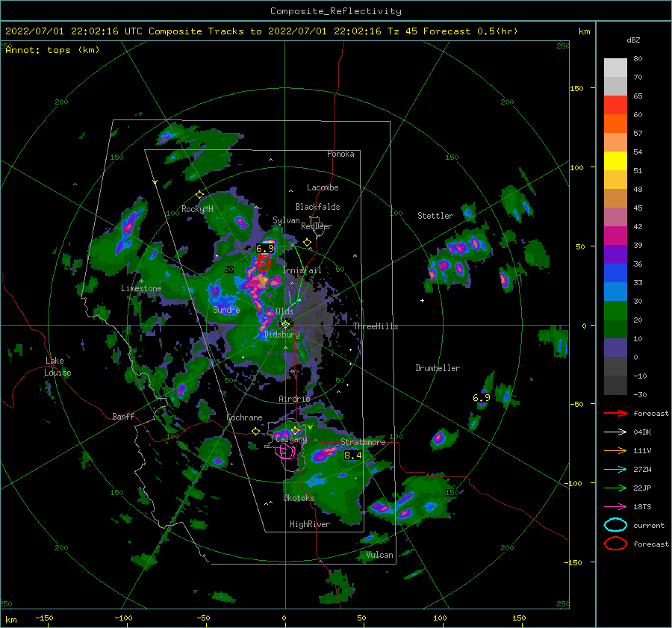
Task: Click the Airdrie city label
Action: coord(294,399)
